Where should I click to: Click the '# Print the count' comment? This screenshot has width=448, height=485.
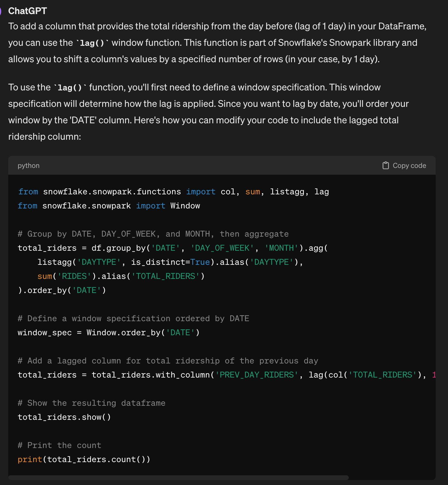(59, 445)
